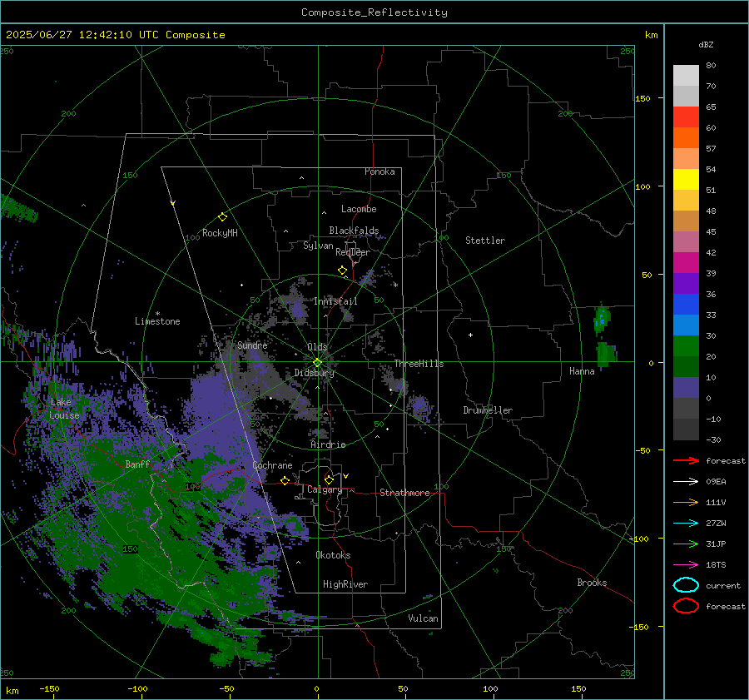
Task: Click the white plus marker west of Hanna
Action: [470, 335]
